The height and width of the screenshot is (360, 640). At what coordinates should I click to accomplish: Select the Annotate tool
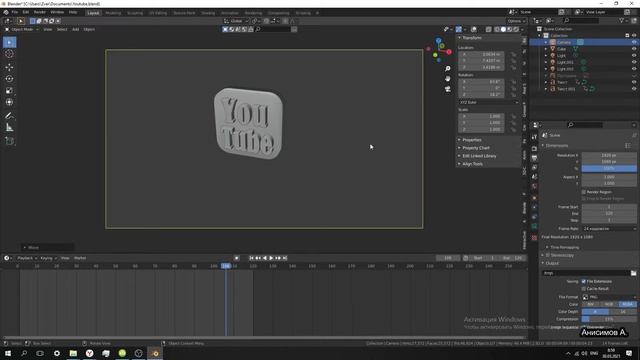point(9,116)
